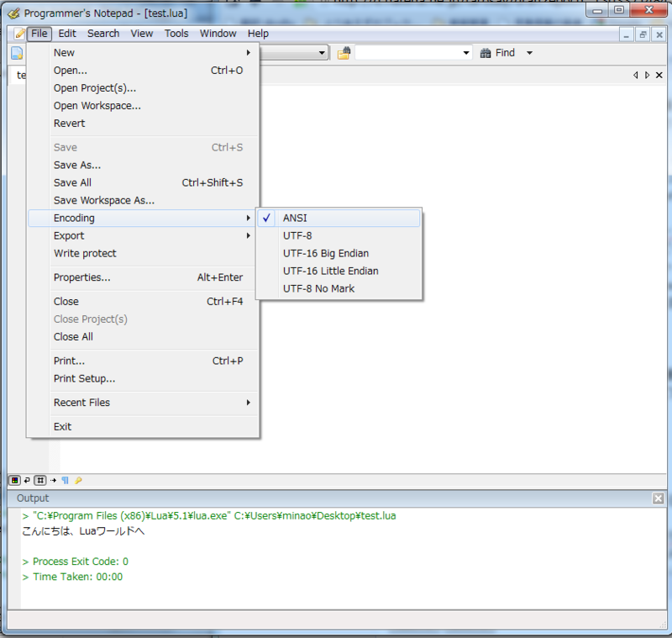Click the yellow key icon in bottom toolbar
Screen dimensions: 672x638
click(78, 480)
